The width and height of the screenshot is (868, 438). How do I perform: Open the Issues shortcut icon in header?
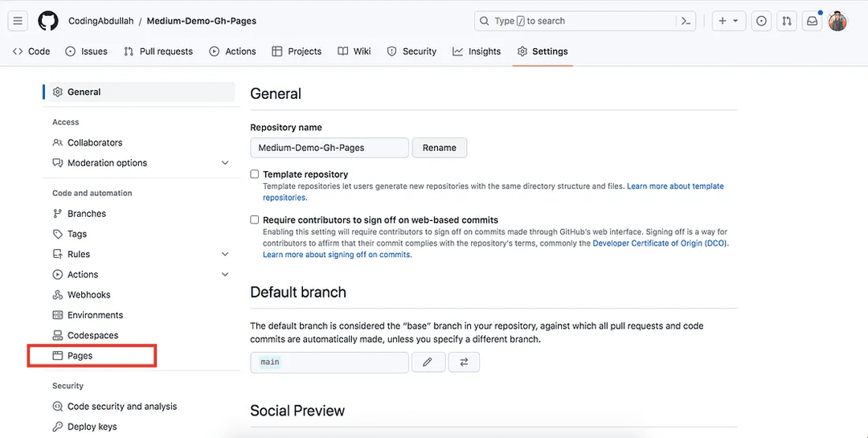(x=761, y=21)
